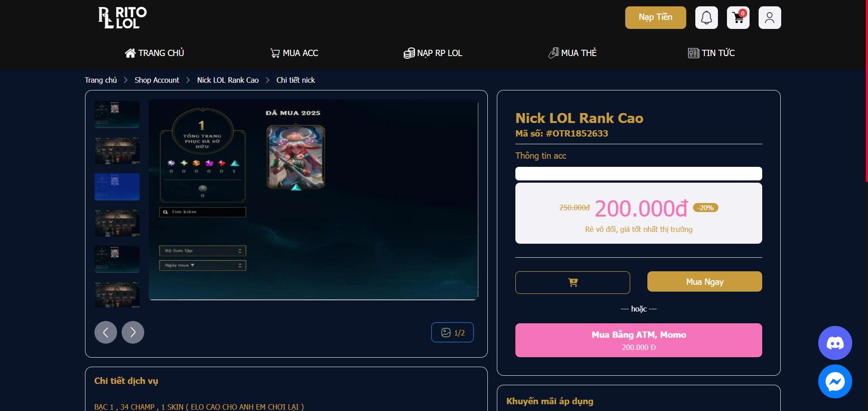
Task: Open the MUA ACC menu
Action: click(x=294, y=53)
